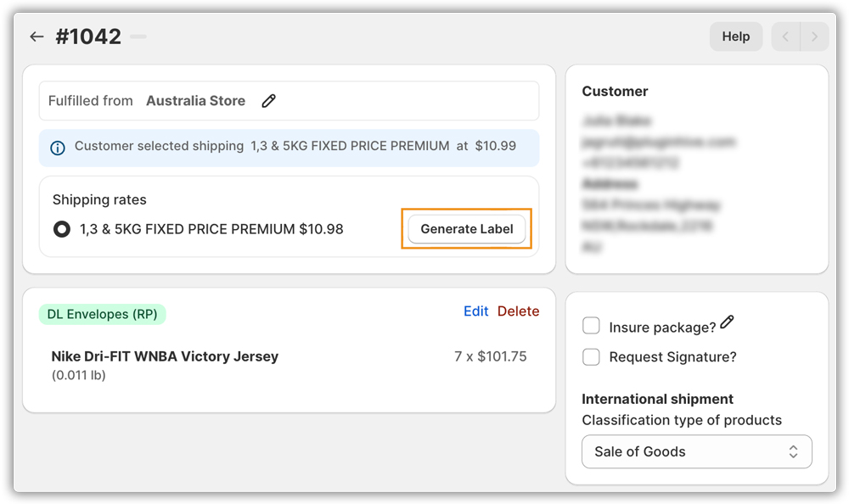
Task: Click the up-down arrows in the Sale of Goods selector
Action: coord(793,451)
